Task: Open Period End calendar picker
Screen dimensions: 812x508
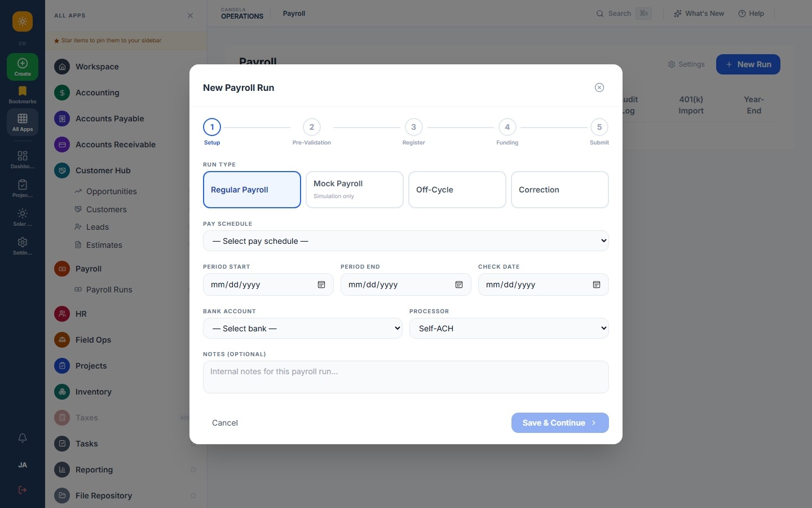Action: coord(459,284)
